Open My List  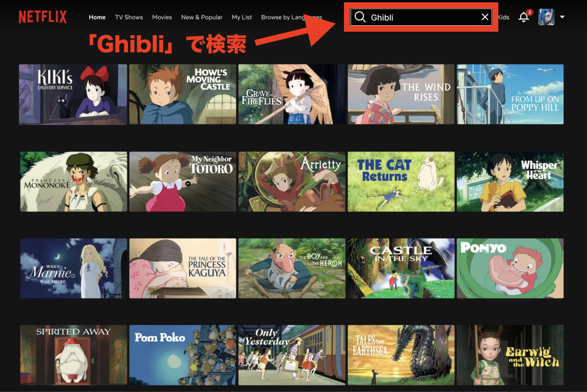(x=242, y=17)
